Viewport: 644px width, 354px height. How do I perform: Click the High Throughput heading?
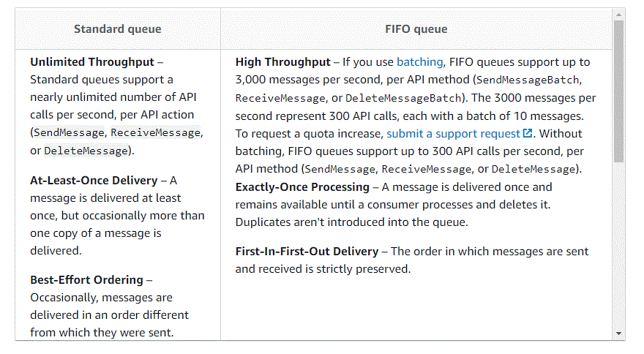pyautogui.click(x=282, y=62)
